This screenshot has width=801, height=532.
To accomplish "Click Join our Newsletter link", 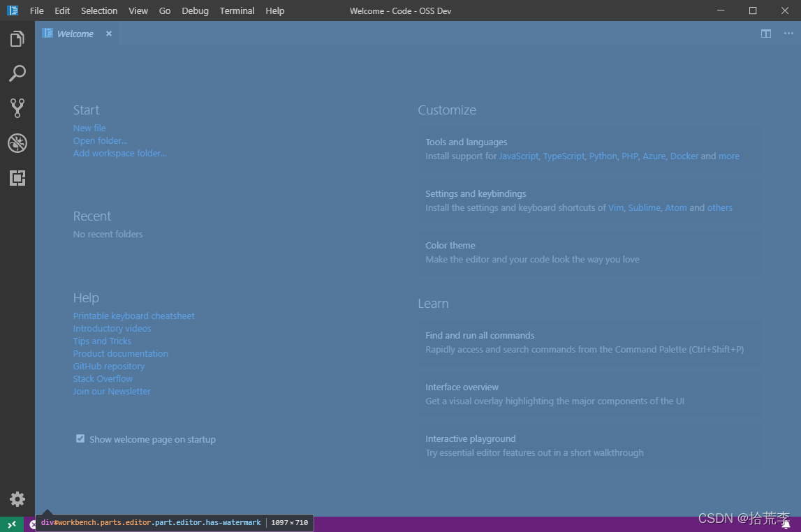I will tap(112, 392).
